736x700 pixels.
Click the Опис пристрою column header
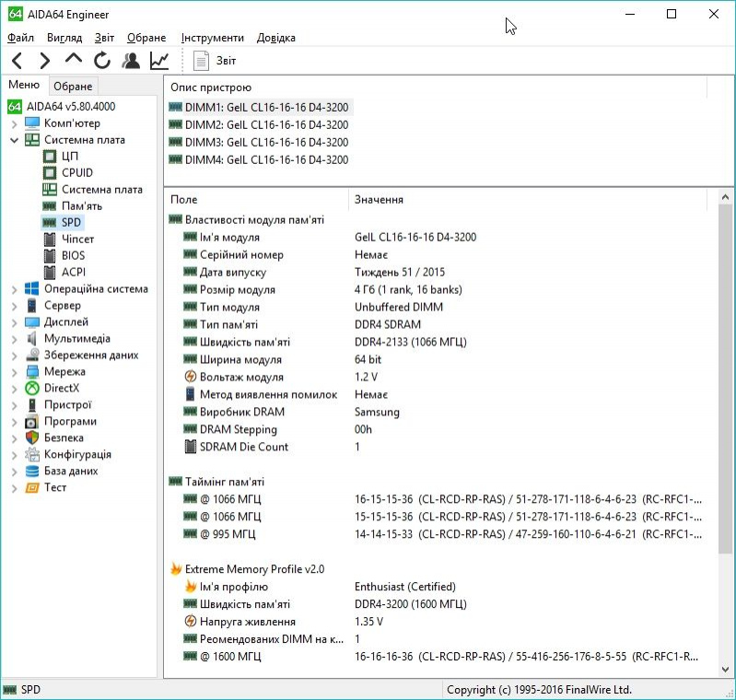coord(436,87)
